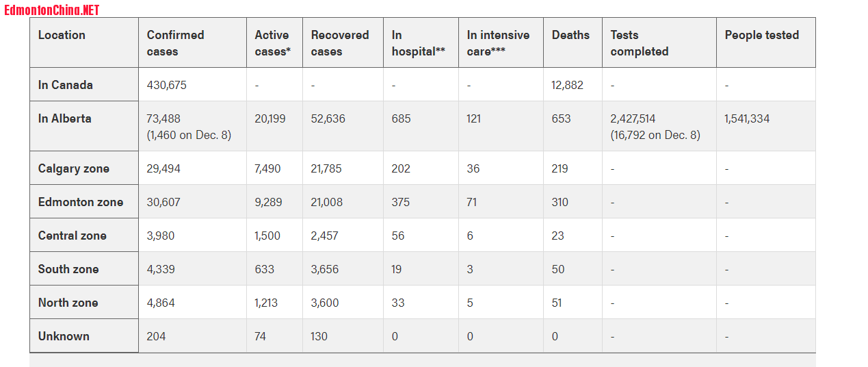Click Alberta's recovered cases value 52,636

pos(328,118)
